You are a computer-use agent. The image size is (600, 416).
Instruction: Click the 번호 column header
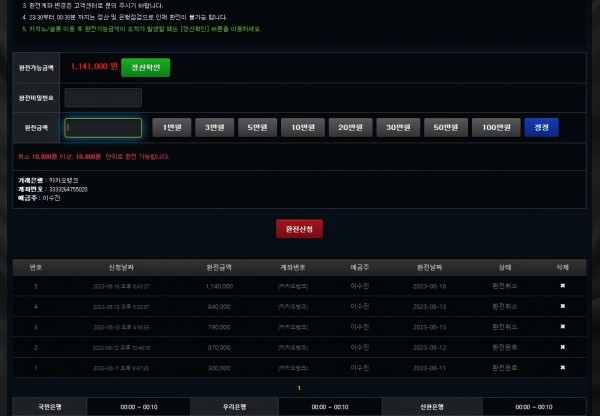(x=36, y=268)
